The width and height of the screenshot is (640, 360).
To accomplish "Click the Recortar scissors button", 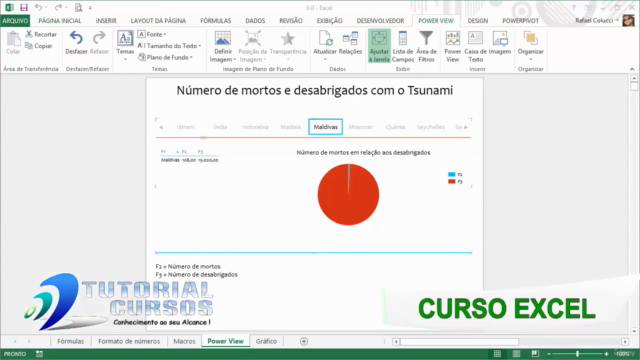I will pyautogui.click(x=41, y=34).
